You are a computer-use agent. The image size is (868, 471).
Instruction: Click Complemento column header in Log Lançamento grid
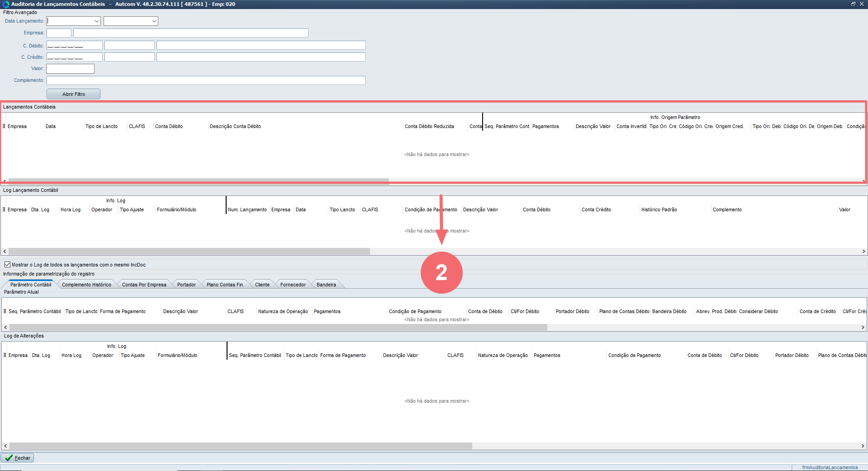coord(774,209)
